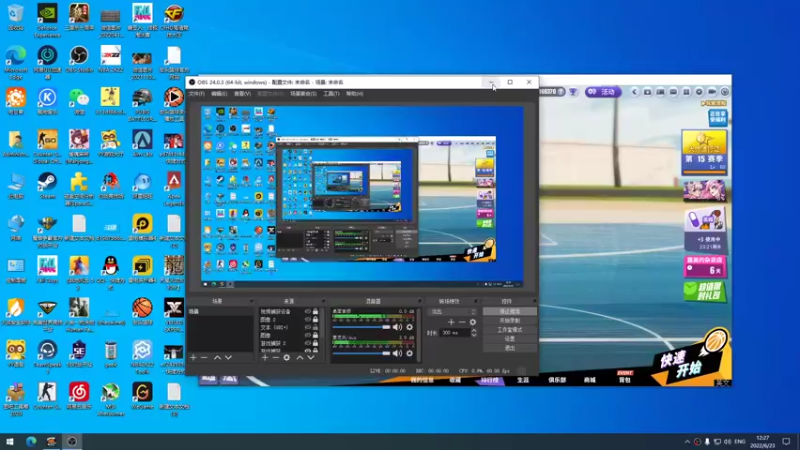Move selected source up with arrow
Image resolution: width=800 pixels, height=450 pixels.
(x=299, y=358)
